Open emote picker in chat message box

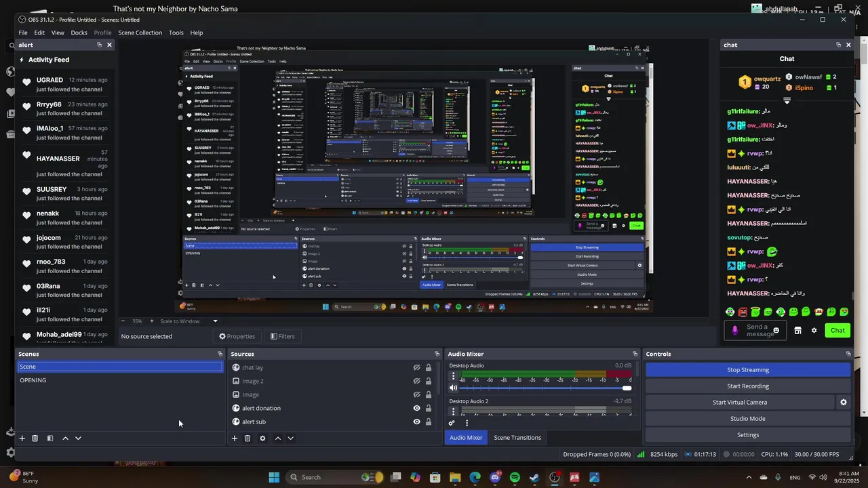[776, 331]
